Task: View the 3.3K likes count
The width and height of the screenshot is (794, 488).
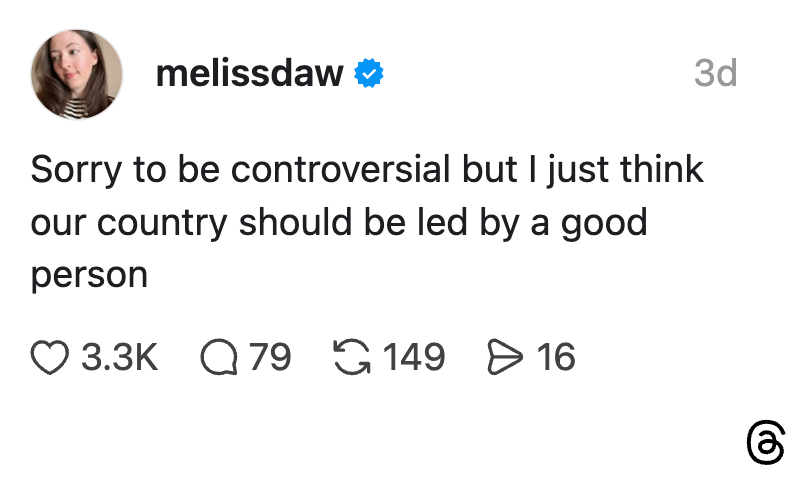Action: tap(119, 357)
